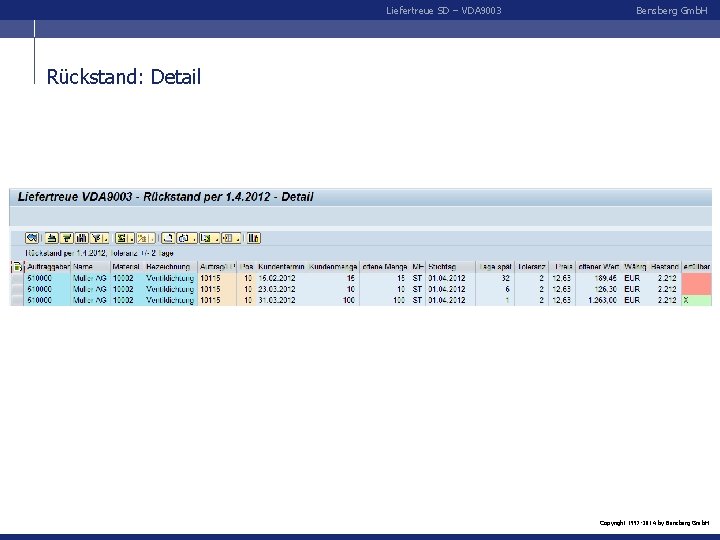Select row with Kundentermin 16.02.2012 via row selector
Image resolution: width=720 pixels, height=540 pixels.
17,278
